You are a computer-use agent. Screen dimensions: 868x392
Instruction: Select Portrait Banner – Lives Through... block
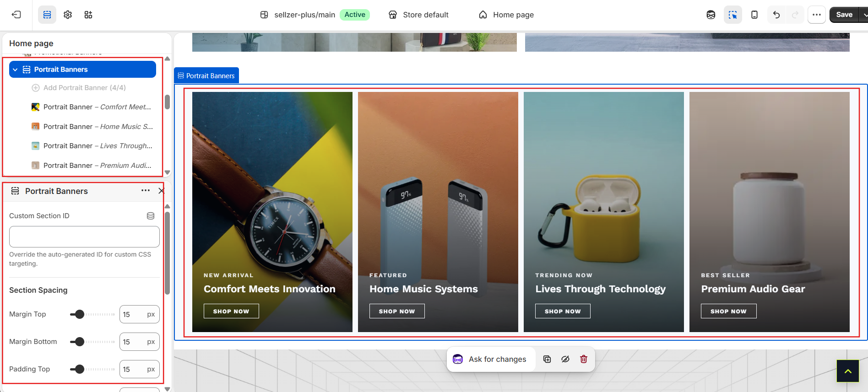92,146
